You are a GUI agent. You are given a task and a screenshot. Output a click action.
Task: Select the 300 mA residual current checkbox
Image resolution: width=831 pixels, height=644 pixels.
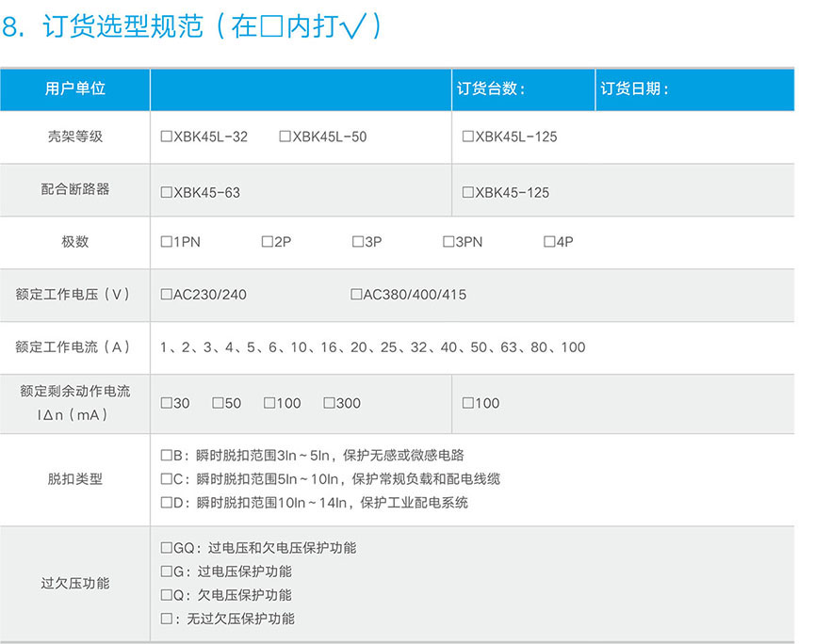pyautogui.click(x=330, y=403)
